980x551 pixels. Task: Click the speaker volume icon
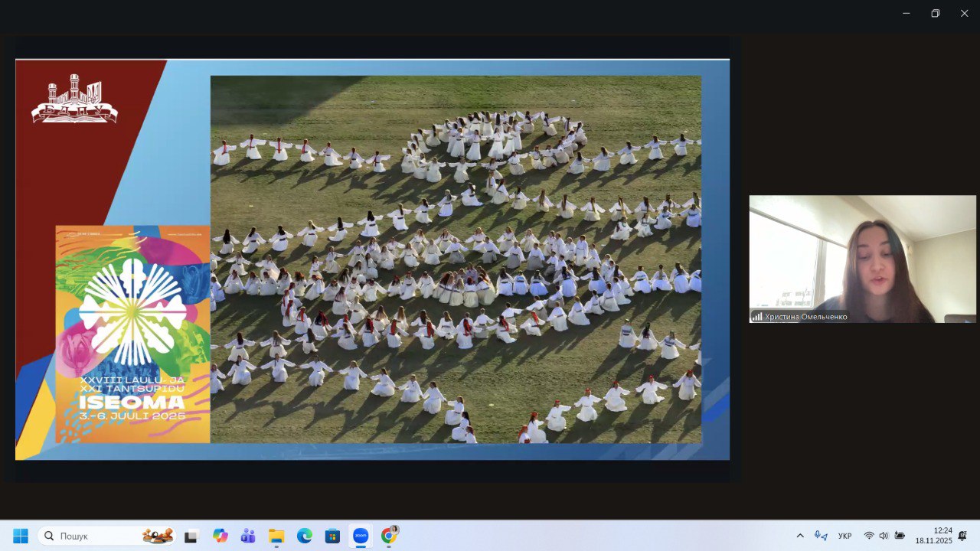(x=884, y=536)
